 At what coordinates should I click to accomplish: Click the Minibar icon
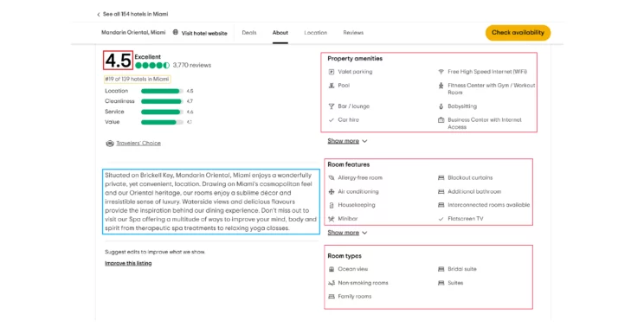tap(332, 219)
